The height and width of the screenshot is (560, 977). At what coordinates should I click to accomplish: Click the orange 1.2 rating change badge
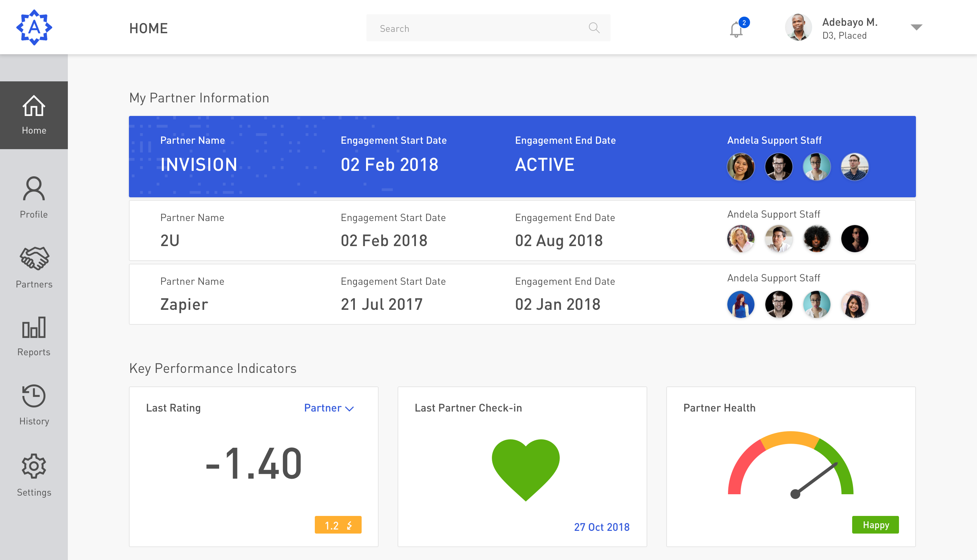click(x=338, y=525)
